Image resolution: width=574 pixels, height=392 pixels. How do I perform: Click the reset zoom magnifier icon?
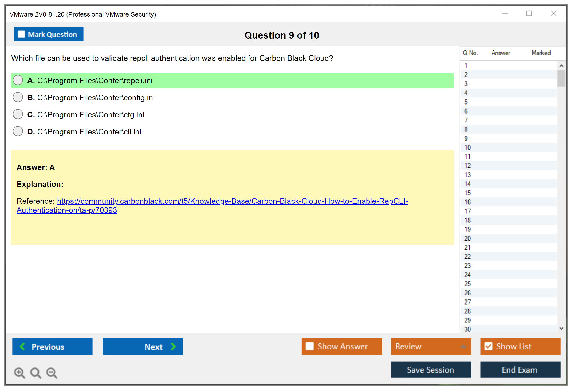click(x=36, y=373)
